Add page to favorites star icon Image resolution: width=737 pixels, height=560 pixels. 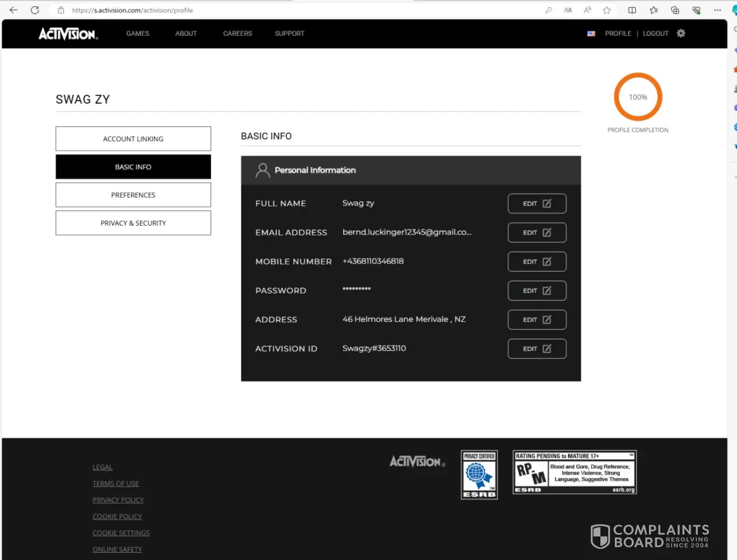coord(607,10)
